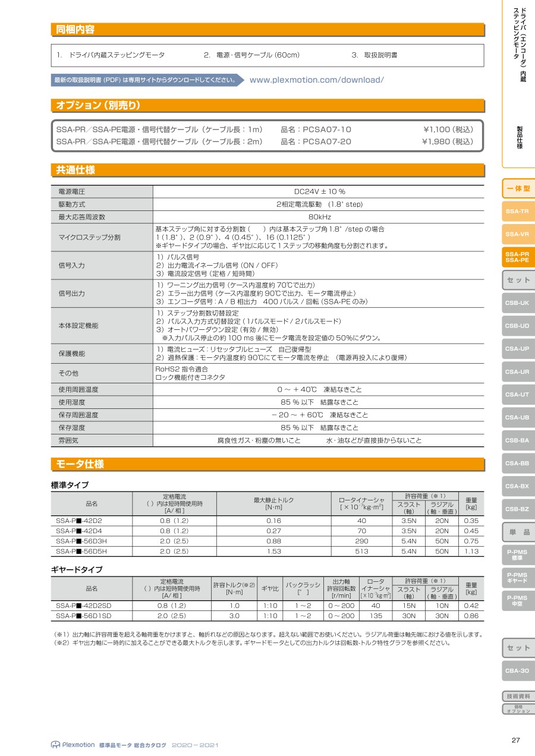Open the P-PMS ギヤード tab

click(x=517, y=578)
